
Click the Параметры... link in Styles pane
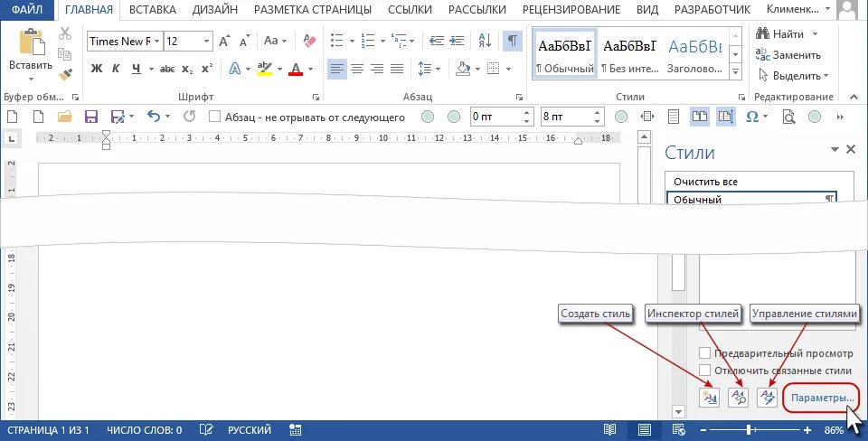823,398
